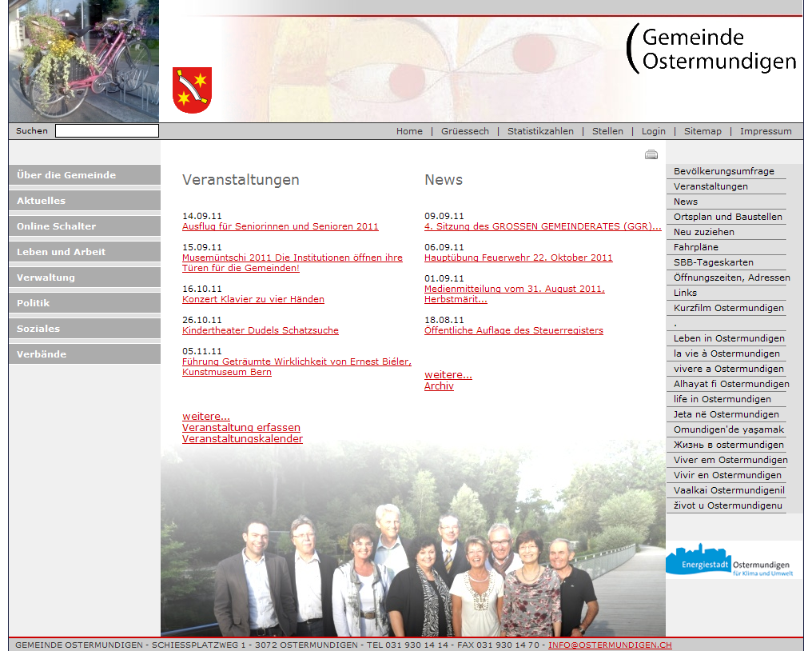This screenshot has width=812, height=651.
Task: Open the Veranstaltungskalender link
Action: (x=242, y=439)
